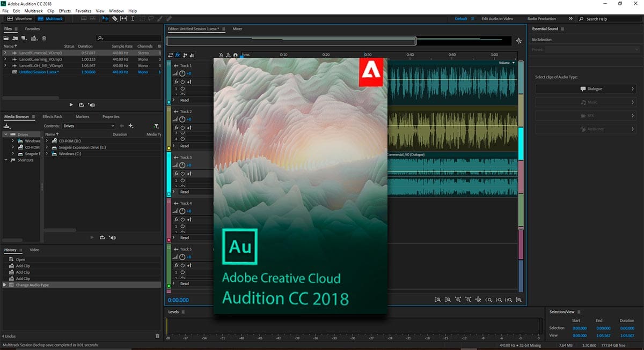Screen dimensions: 644x350
Task: Select the Time Selection tool
Action: (x=133, y=18)
